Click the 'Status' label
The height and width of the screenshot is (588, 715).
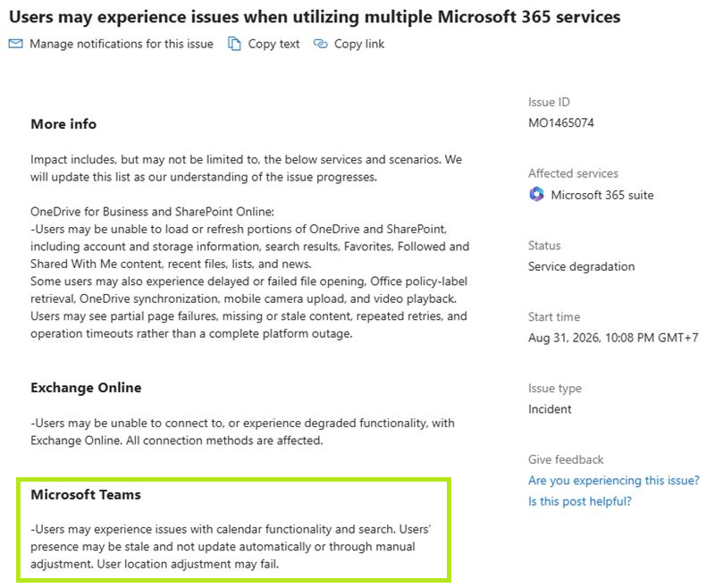point(544,245)
